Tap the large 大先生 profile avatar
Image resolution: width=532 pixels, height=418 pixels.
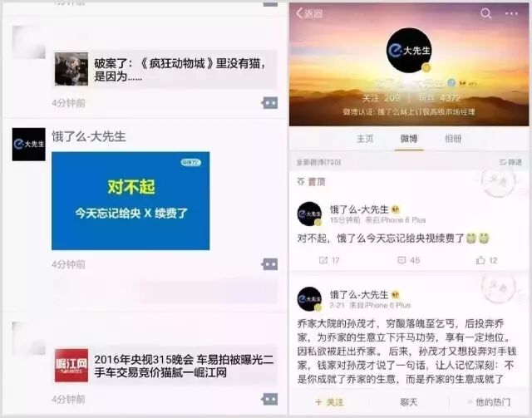pos(409,50)
